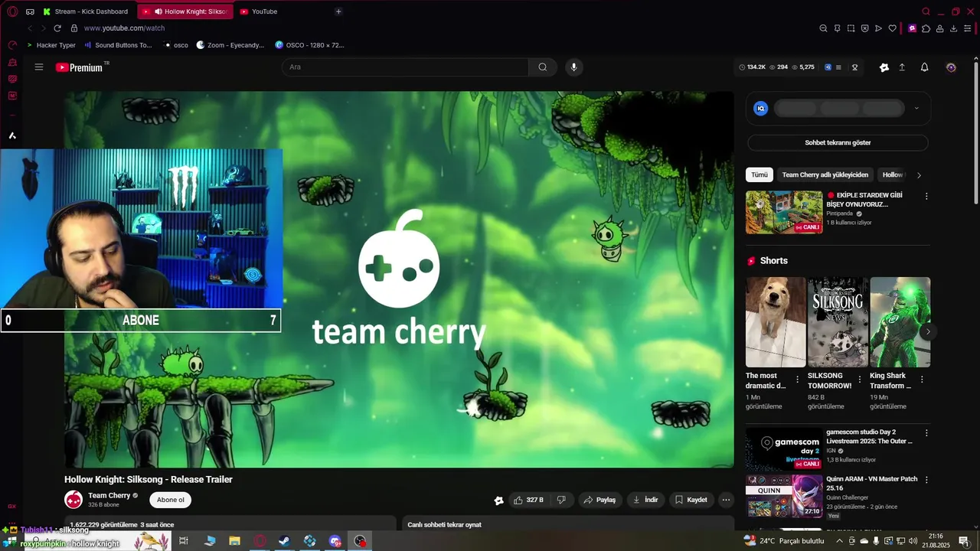The width and height of the screenshot is (980, 551).
Task: Open the ad-blocker shield icon
Action: [x=864, y=28]
